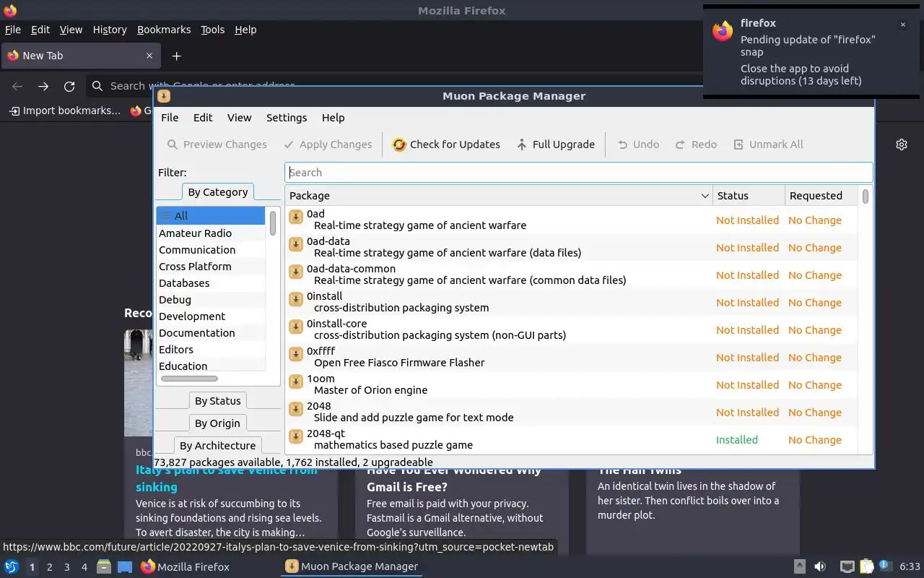
Task: Click the Apply Changes checkmark button
Action: [x=328, y=144]
